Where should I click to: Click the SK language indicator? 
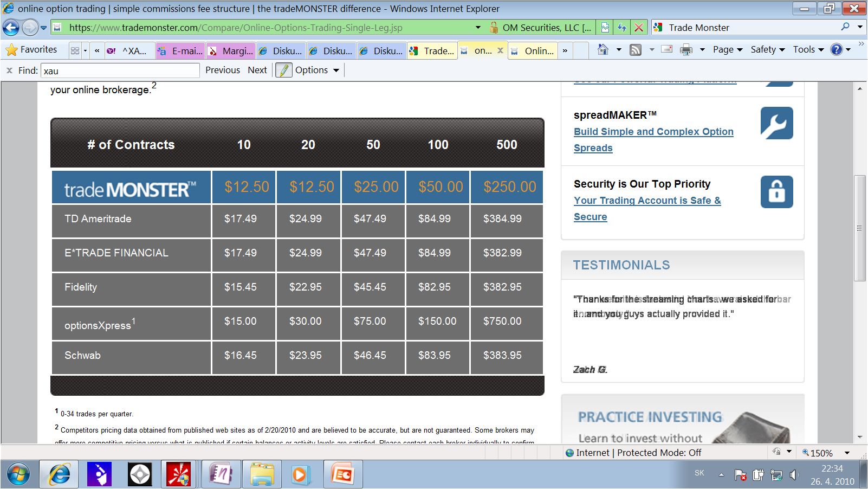click(699, 473)
